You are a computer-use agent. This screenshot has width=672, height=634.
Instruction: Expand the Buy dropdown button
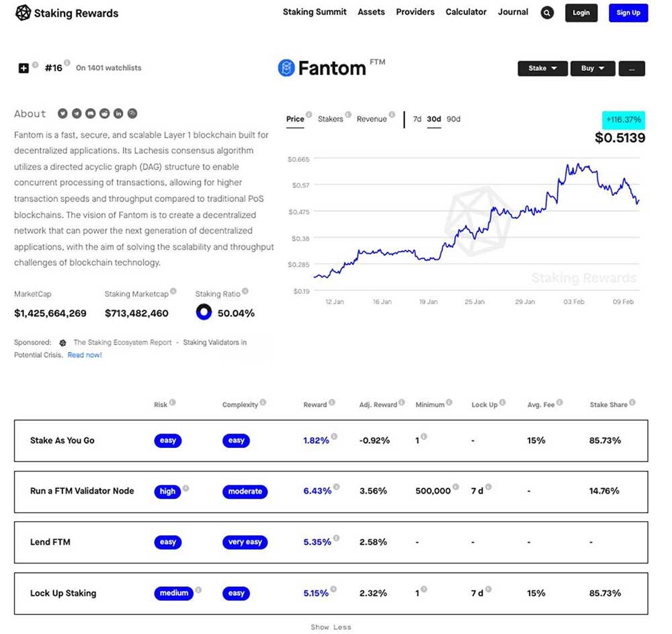[593, 69]
